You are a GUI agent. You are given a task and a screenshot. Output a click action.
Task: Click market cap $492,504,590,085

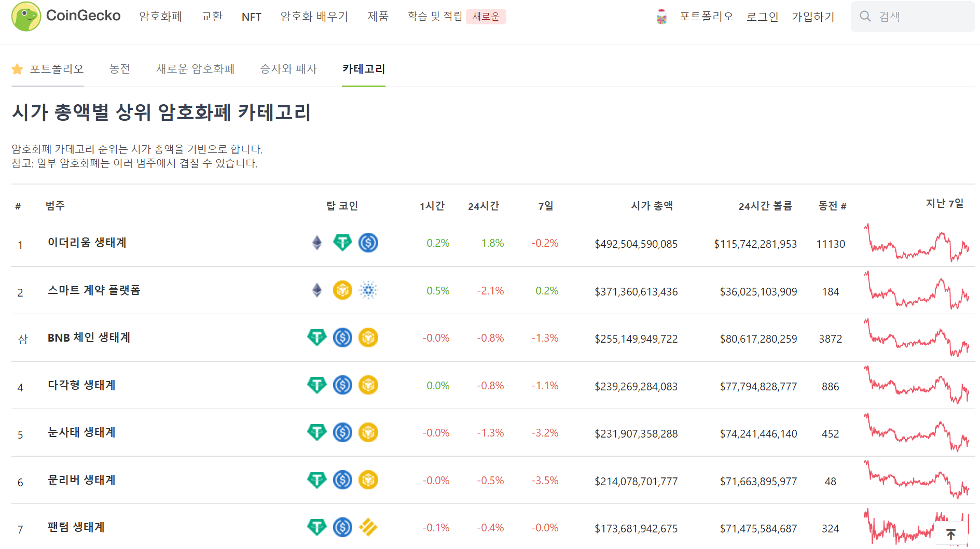(x=636, y=244)
